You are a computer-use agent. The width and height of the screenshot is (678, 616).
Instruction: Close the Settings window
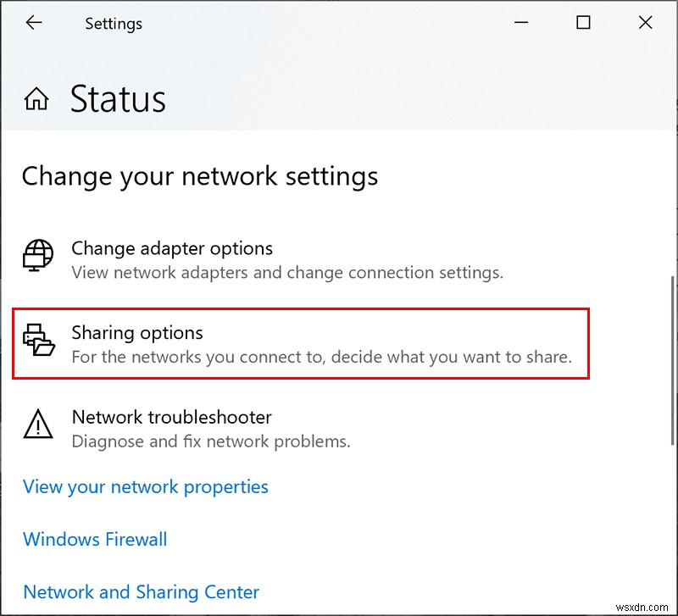point(645,23)
